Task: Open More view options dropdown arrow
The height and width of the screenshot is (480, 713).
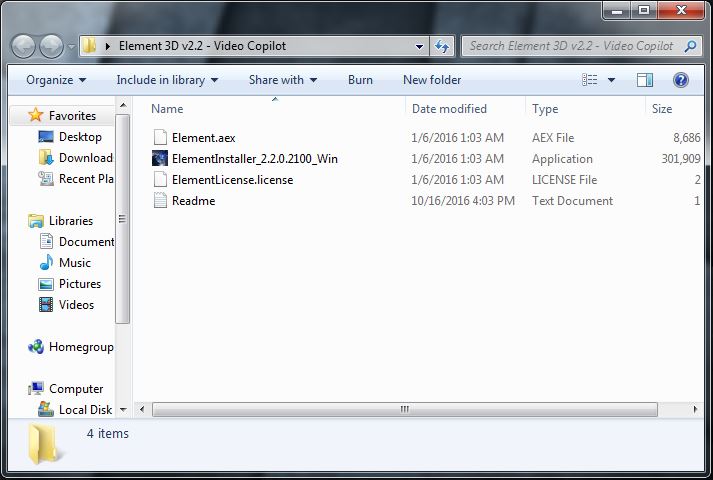Action: point(612,80)
